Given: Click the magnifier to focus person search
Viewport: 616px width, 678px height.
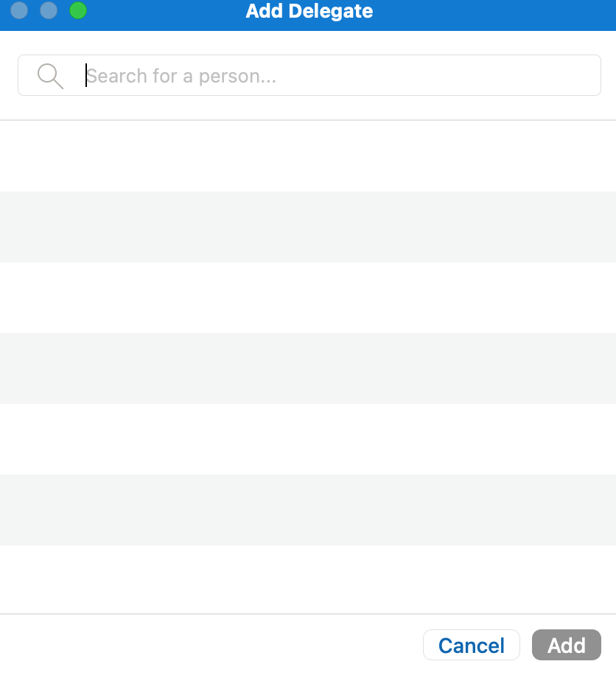Looking at the screenshot, I should 49,74.
